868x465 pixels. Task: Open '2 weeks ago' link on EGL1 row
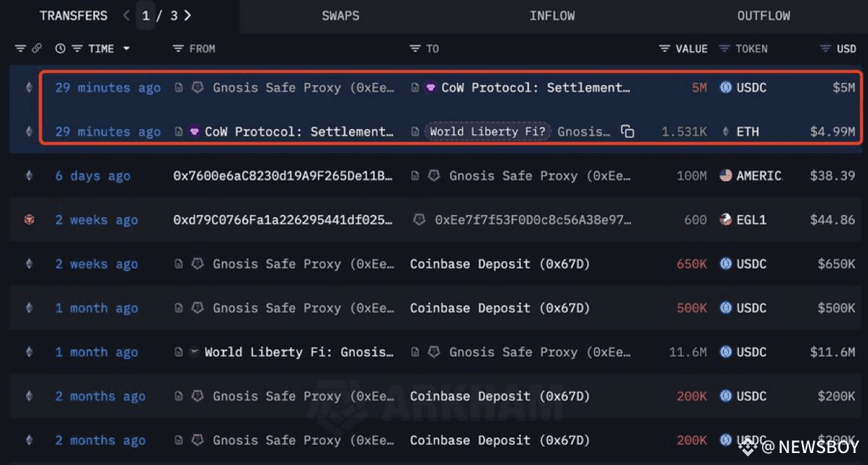[97, 220]
